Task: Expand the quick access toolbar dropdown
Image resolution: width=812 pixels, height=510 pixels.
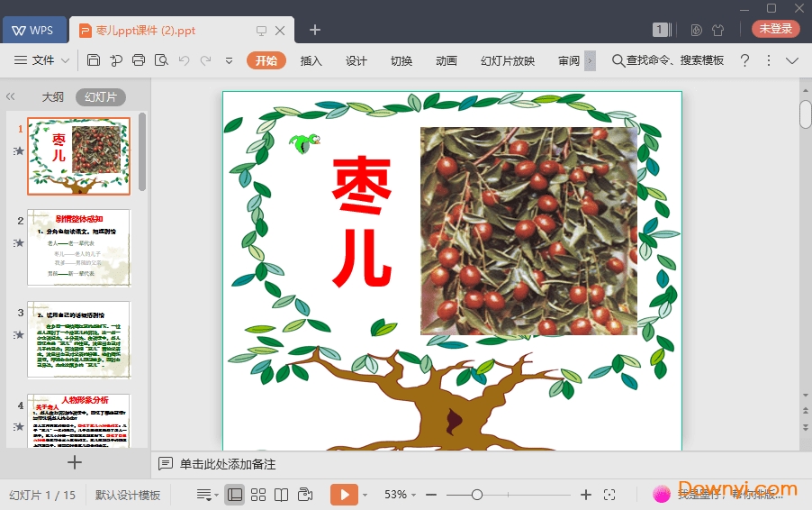Action: pos(229,60)
